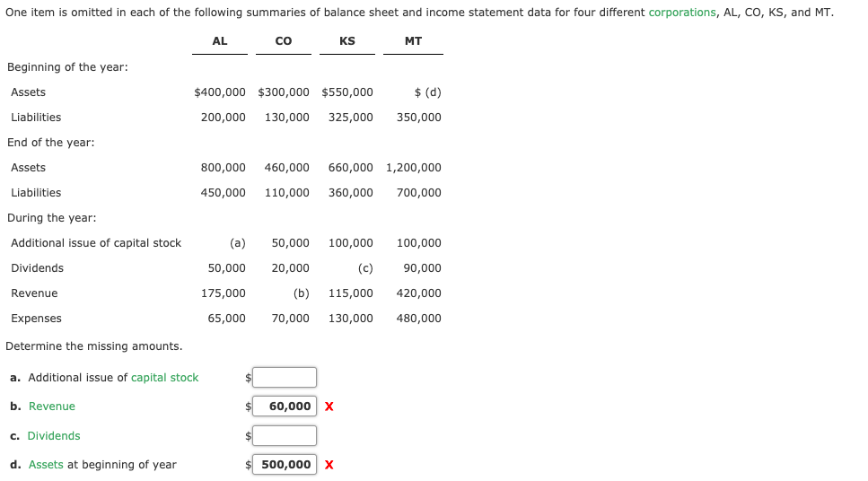Click AL expenses value 65,000
Screen dimensions: 868x481
pos(226,319)
